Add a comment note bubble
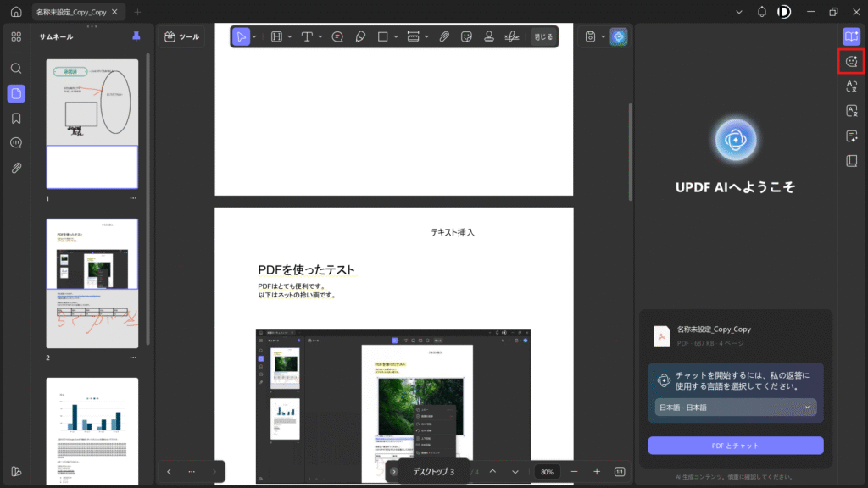 coord(337,36)
